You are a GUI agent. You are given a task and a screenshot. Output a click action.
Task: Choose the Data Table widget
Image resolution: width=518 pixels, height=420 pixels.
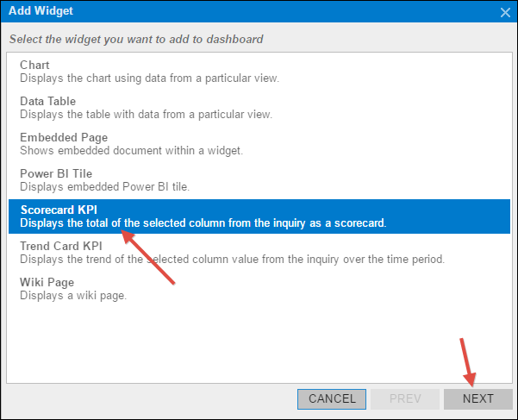click(48, 101)
